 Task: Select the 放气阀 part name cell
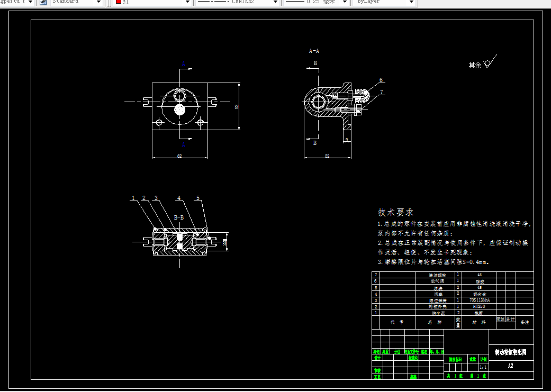pyautogui.click(x=436, y=281)
